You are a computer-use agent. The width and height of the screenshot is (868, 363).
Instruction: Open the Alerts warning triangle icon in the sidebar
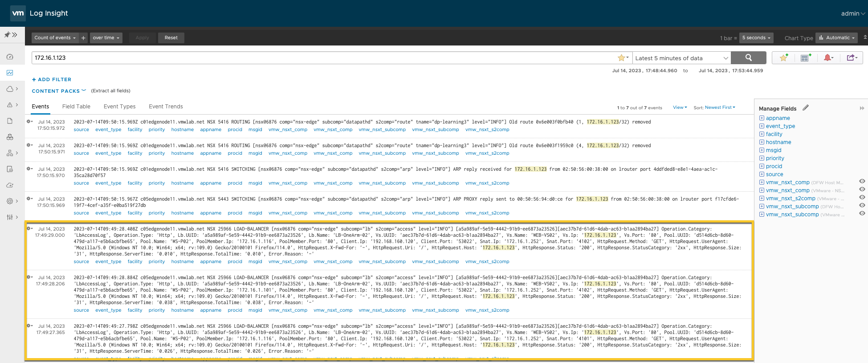[10, 105]
